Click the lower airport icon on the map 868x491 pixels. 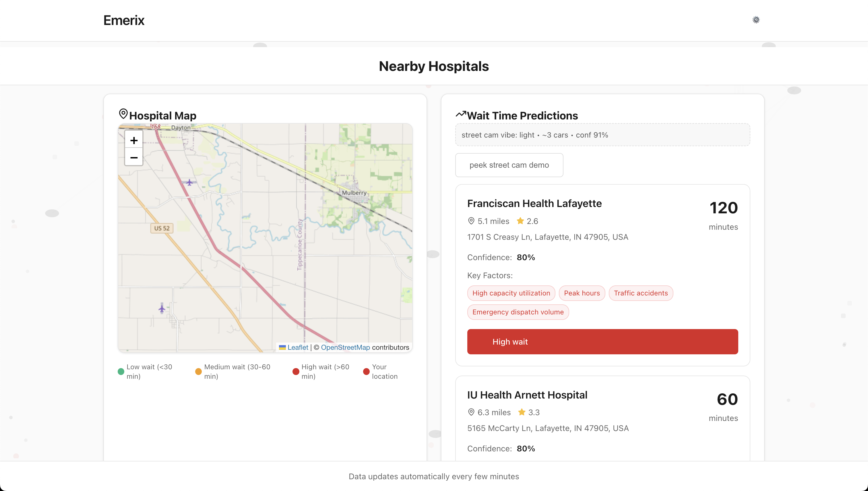click(x=162, y=308)
